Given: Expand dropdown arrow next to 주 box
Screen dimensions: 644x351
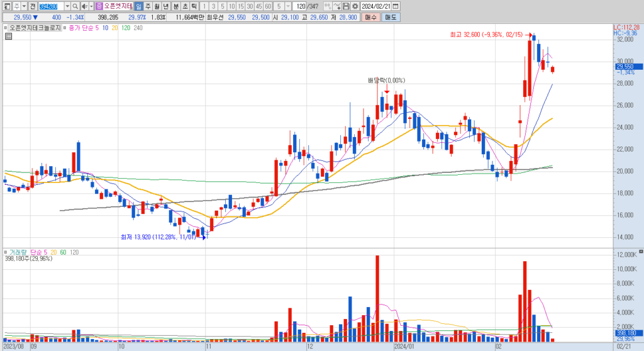Looking at the screenshot, I should tap(25, 6).
